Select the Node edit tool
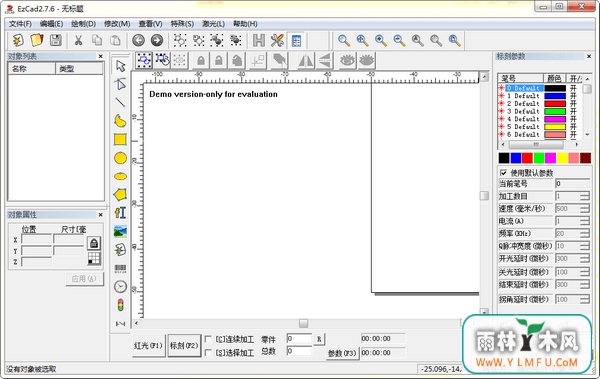Viewport: 600px width, 379px height. (120, 84)
